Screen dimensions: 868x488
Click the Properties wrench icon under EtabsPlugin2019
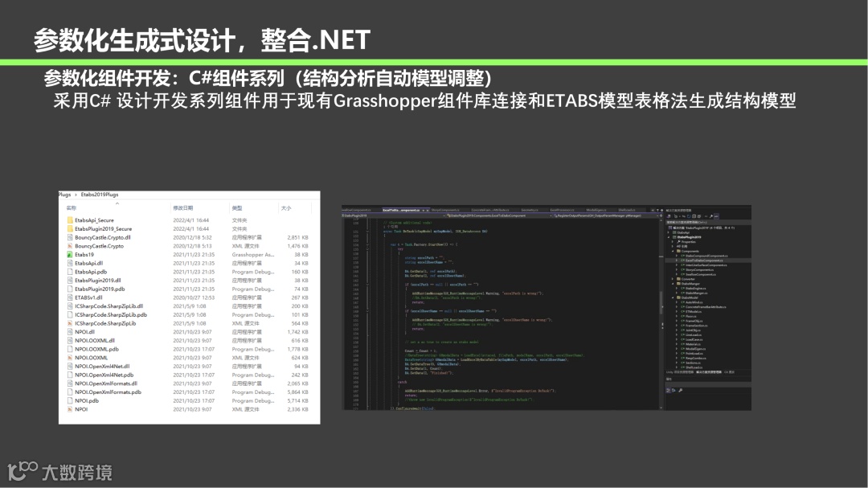(678, 242)
